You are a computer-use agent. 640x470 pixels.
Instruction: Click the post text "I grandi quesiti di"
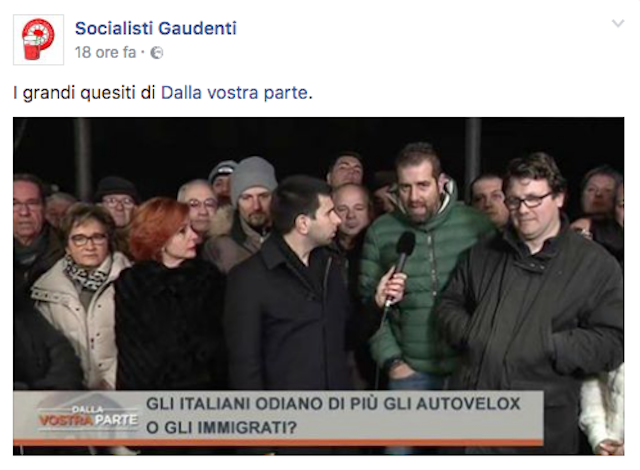coord(84,93)
